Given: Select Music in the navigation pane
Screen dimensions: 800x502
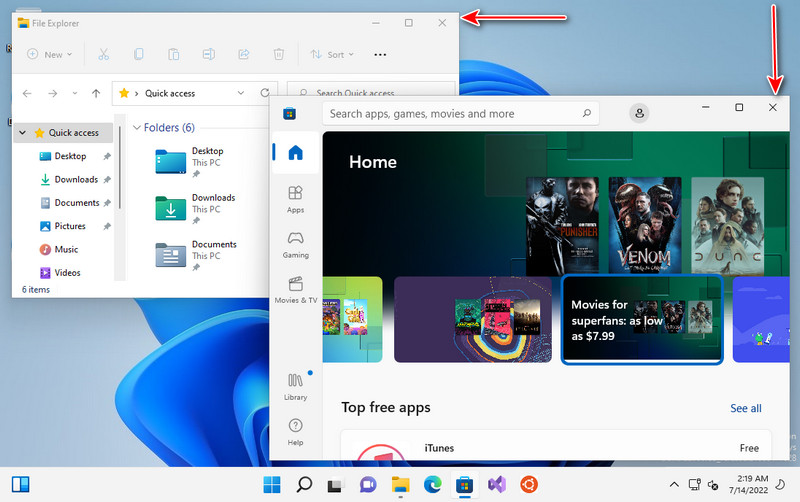Looking at the screenshot, I should [66, 249].
